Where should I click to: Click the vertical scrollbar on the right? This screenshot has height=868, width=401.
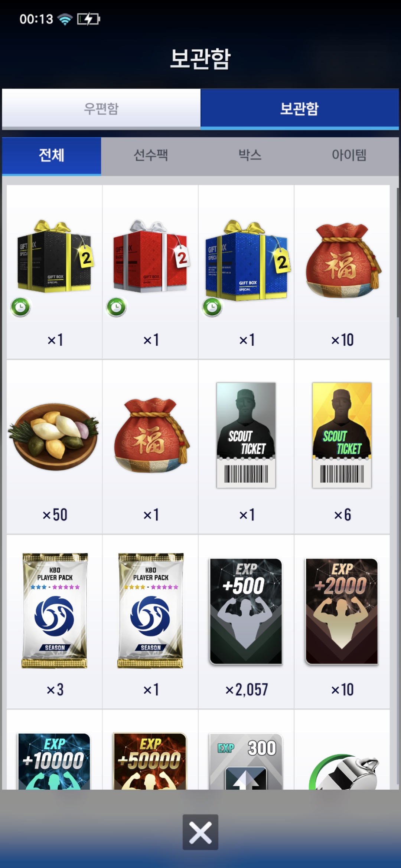click(x=398, y=252)
